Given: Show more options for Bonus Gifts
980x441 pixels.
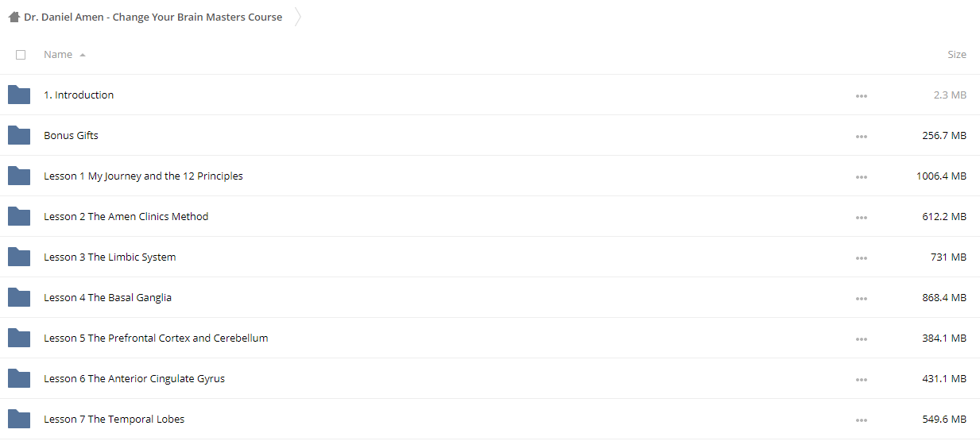Looking at the screenshot, I should (862, 137).
